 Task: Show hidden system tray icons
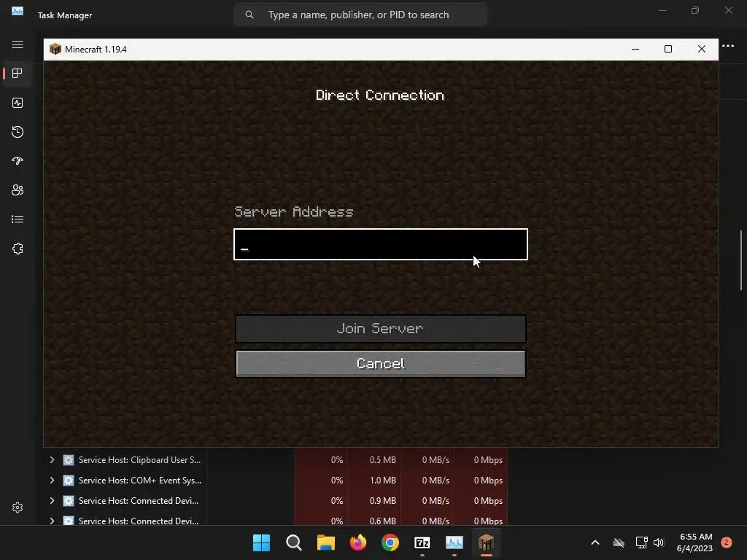(595, 542)
